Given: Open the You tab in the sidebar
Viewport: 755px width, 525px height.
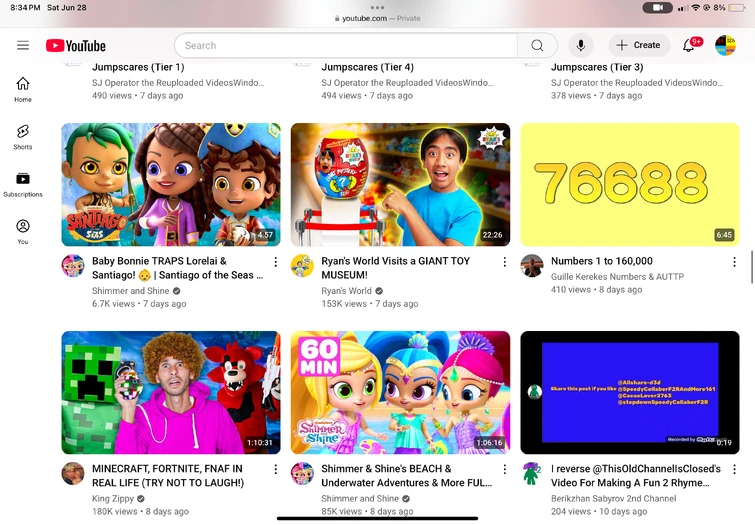Looking at the screenshot, I should pyautogui.click(x=23, y=232).
